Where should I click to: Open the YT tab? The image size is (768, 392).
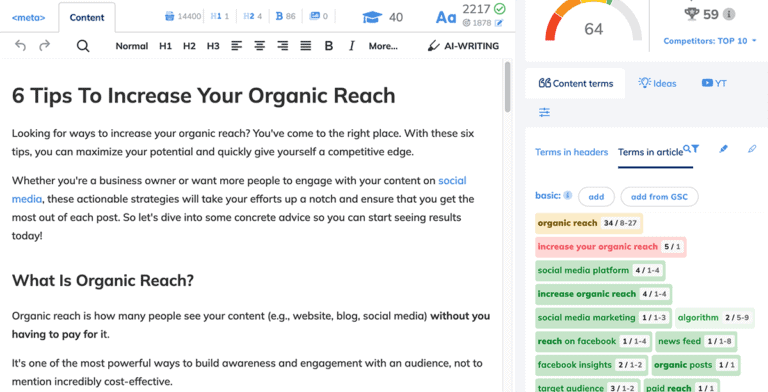[714, 83]
